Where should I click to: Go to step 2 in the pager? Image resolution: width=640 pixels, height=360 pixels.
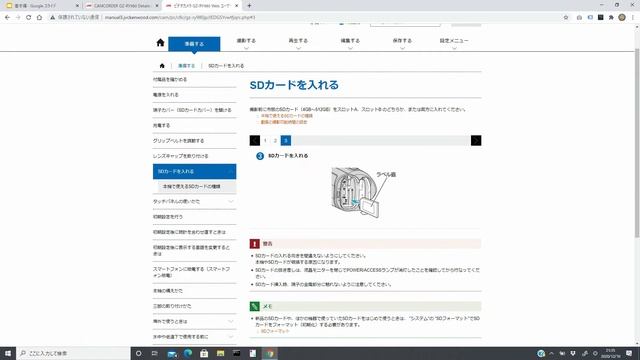276,140
